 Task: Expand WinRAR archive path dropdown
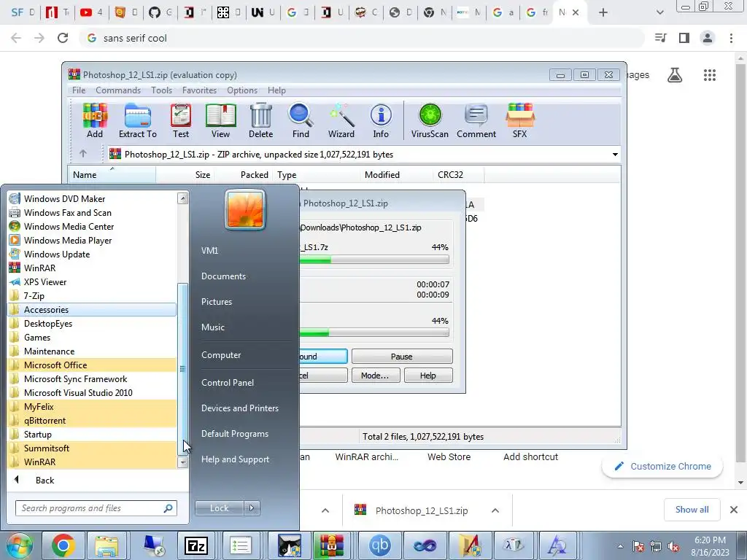pyautogui.click(x=615, y=155)
